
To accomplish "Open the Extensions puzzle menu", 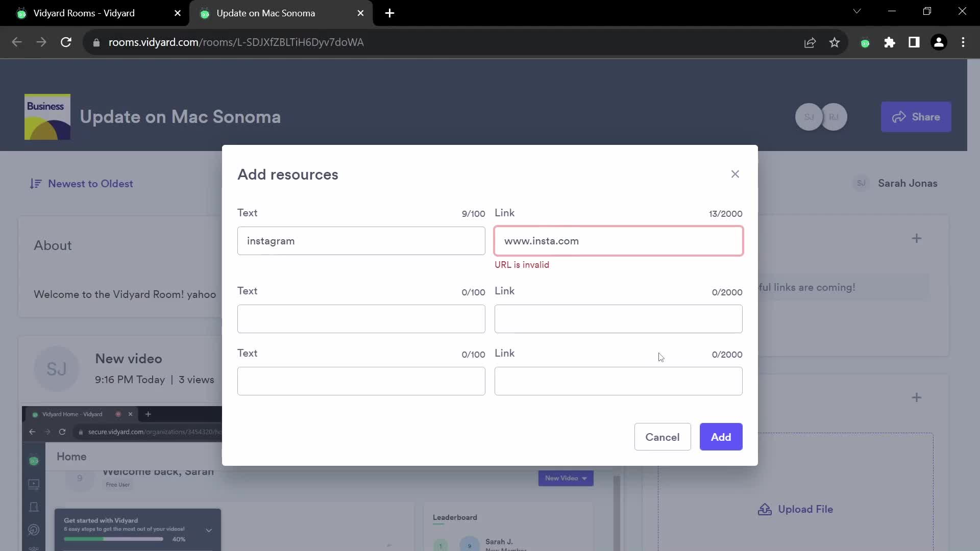I will click(889, 42).
